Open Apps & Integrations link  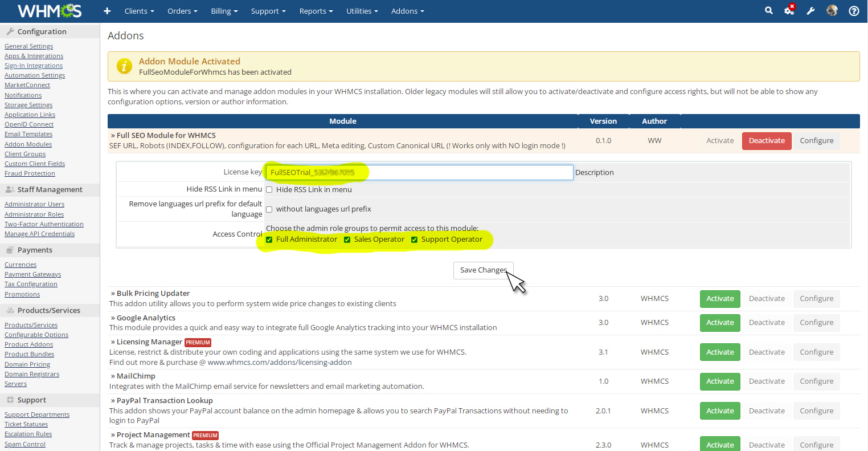coord(34,56)
